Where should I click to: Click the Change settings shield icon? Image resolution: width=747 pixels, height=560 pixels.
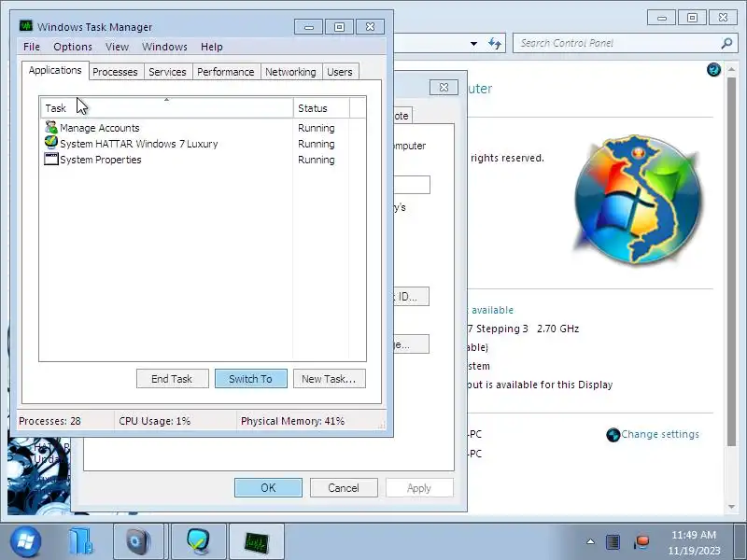click(613, 435)
